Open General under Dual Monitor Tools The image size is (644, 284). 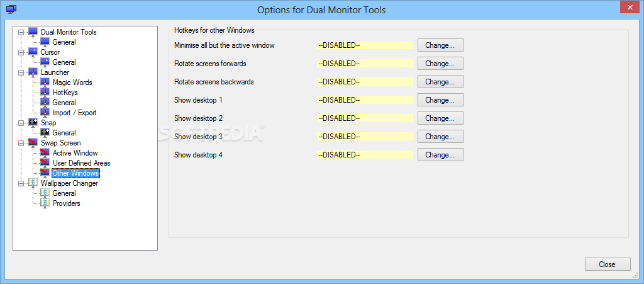[x=64, y=42]
